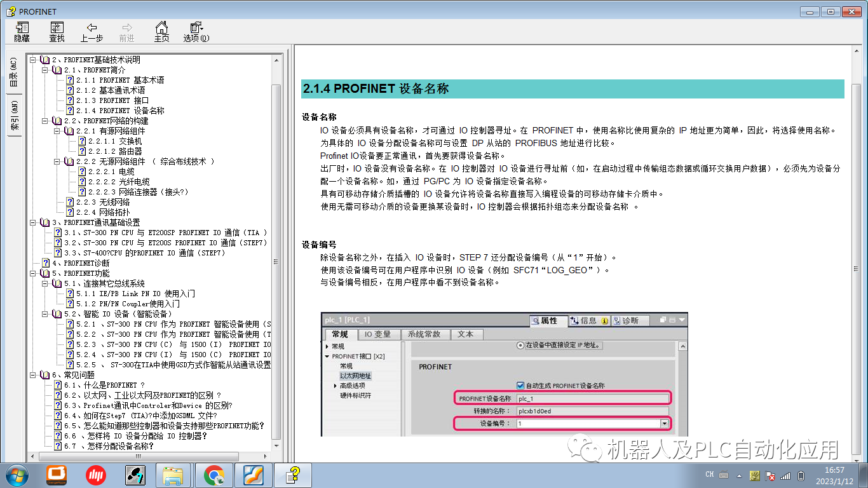
Task: Open the 查找 (Locate) toolbar icon
Action: [56, 31]
